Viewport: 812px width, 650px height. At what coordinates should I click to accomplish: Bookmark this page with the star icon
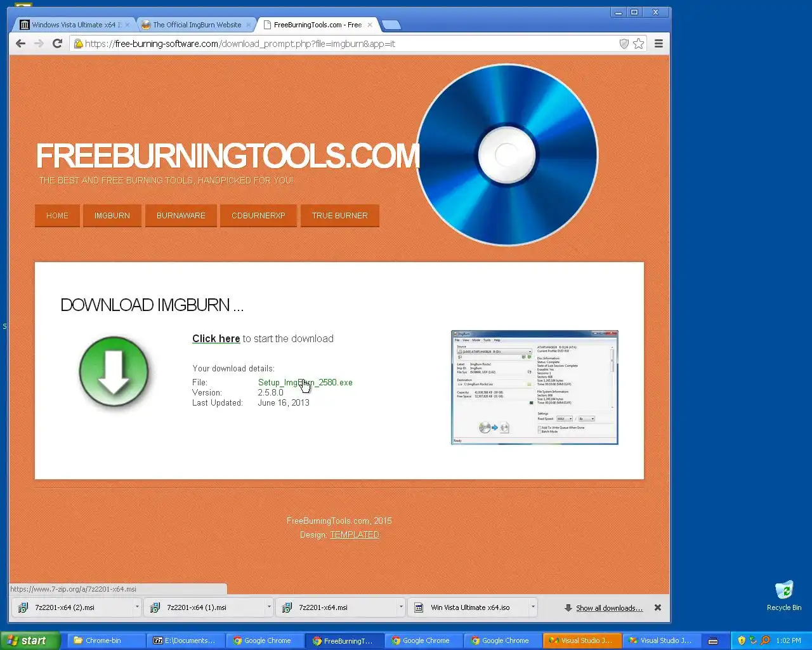coord(639,43)
